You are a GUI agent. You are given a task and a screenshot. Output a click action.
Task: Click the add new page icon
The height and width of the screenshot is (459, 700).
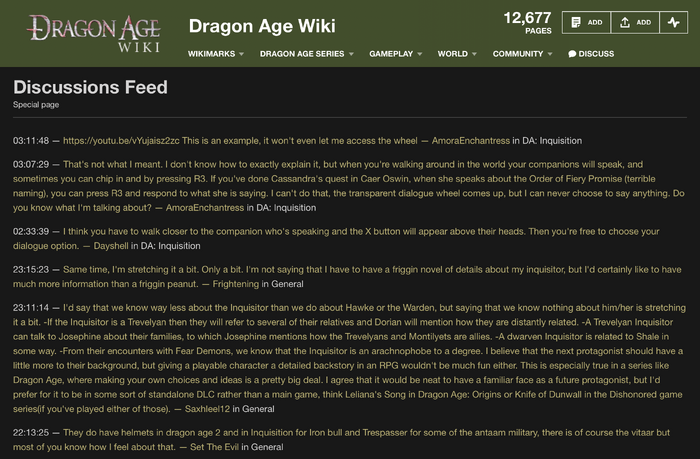coord(576,22)
